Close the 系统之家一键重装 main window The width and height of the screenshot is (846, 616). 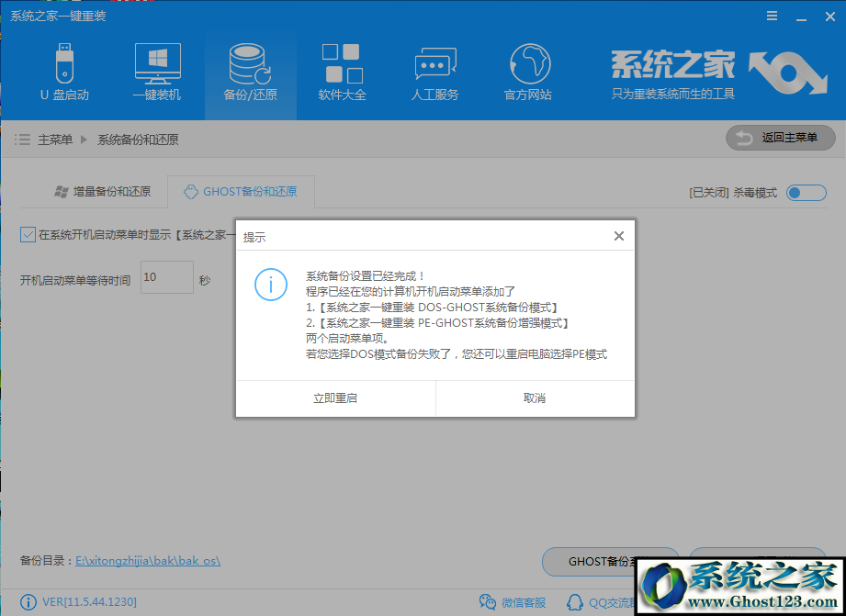(x=830, y=17)
